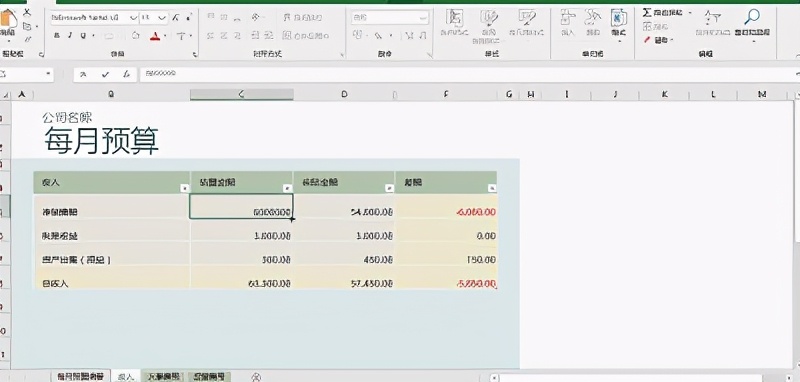Image resolution: width=800 pixels, height=382 pixels.
Task: Open the font group dialog launcher
Action: pyautogui.click(x=194, y=54)
